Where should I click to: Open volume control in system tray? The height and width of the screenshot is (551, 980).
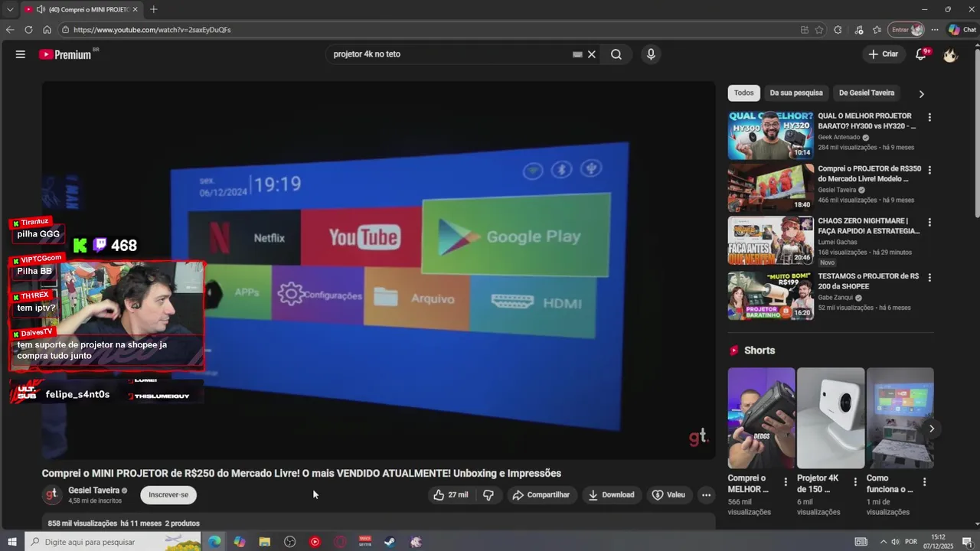click(x=895, y=542)
